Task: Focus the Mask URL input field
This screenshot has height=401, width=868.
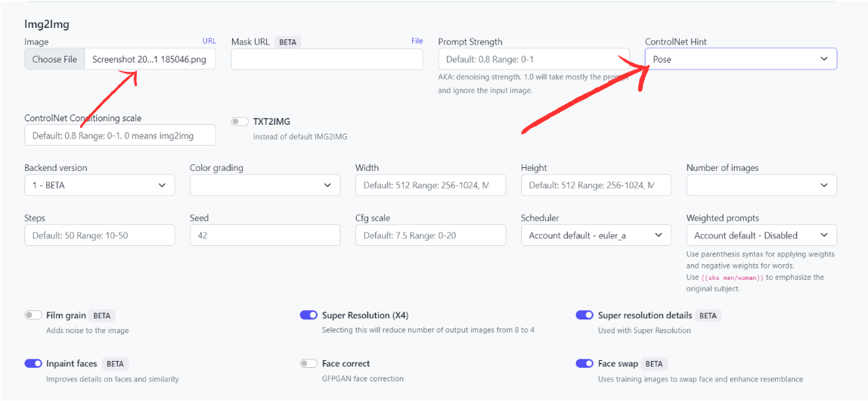Action: [x=327, y=59]
